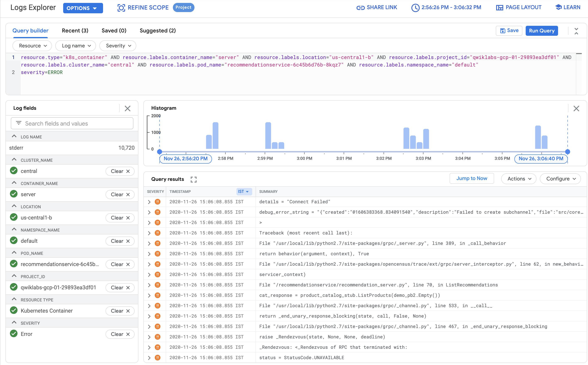Expand the Connect Failed log entry
This screenshot has width=588, height=365.
pyautogui.click(x=149, y=202)
